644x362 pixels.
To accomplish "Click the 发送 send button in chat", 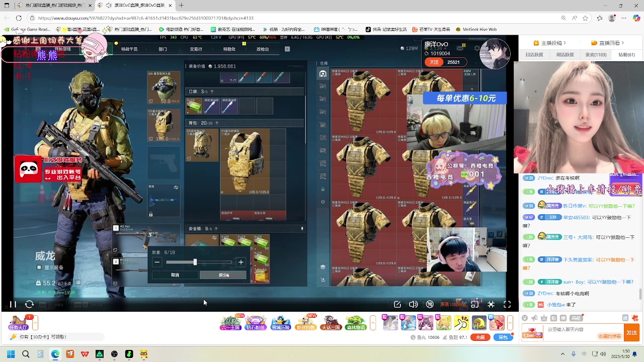I will [x=631, y=332].
